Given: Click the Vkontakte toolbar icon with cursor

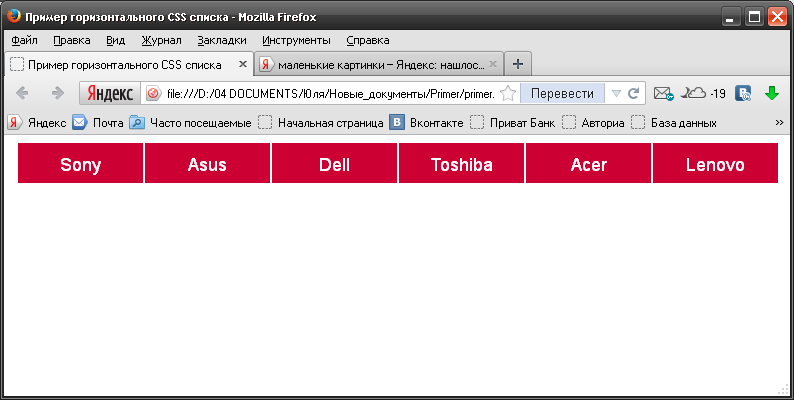Looking at the screenshot, I should pos(743,93).
